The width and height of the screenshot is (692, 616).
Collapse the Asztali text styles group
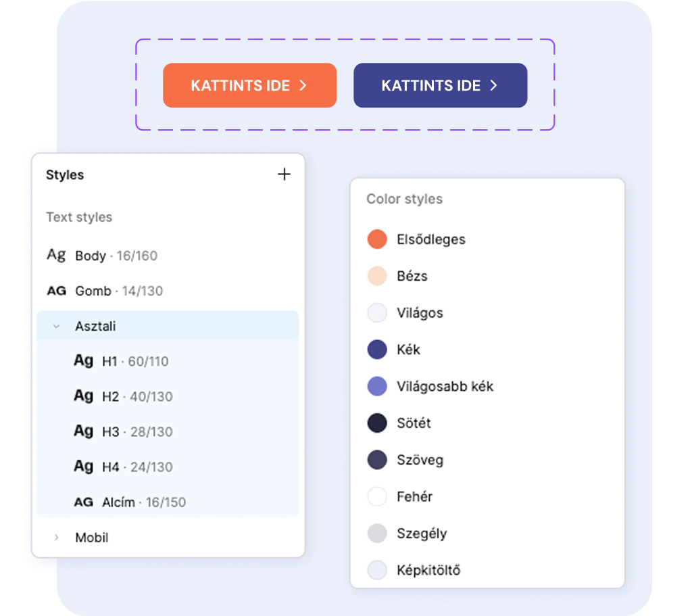click(57, 326)
